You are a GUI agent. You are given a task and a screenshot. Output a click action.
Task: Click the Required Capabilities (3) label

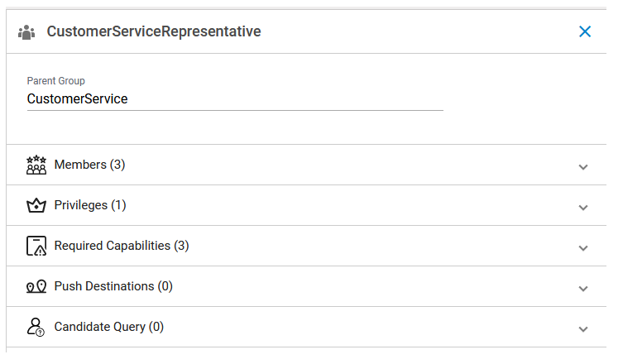pos(122,246)
